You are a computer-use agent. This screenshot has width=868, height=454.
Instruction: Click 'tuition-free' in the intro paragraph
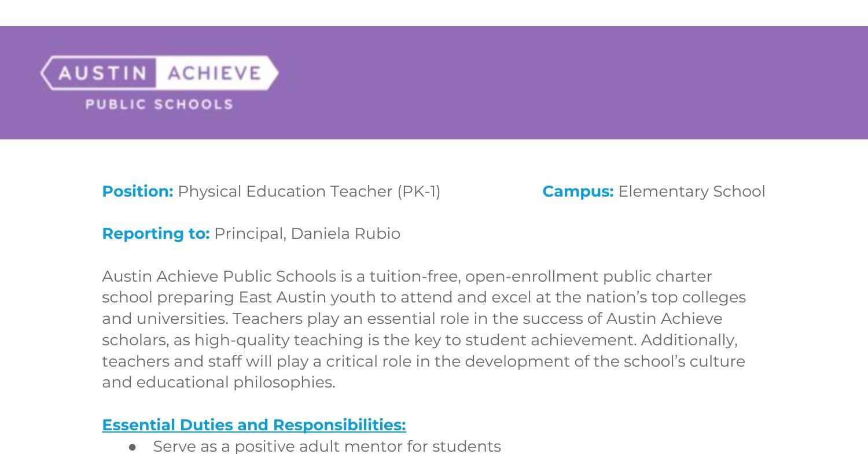click(415, 276)
